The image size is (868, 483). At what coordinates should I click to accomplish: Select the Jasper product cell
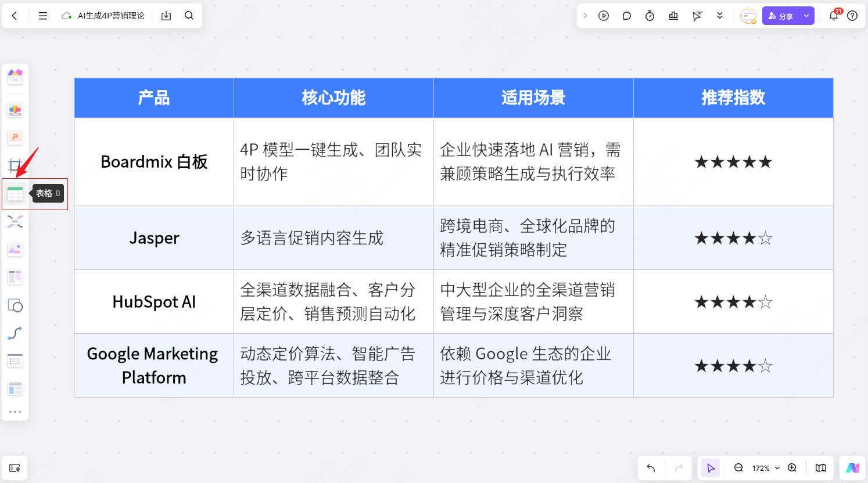pos(154,238)
